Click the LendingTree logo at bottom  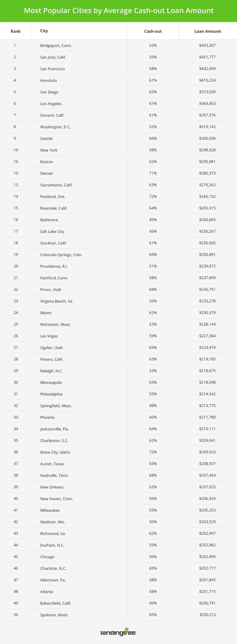118,633
